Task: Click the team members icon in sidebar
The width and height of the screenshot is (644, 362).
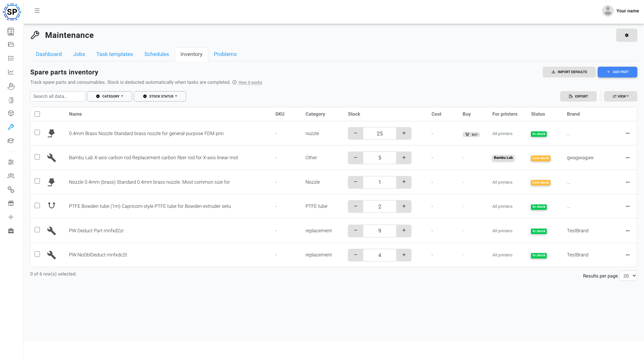Action: (11, 176)
